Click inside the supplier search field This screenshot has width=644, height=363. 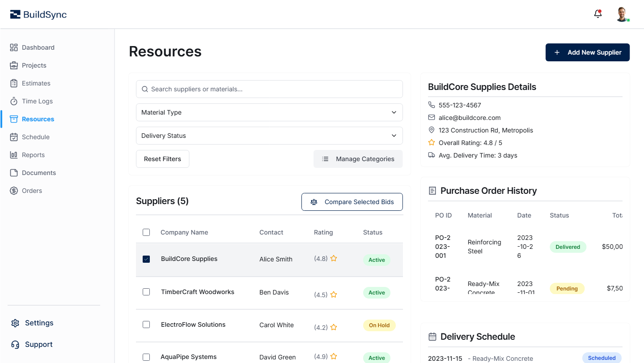(269, 89)
